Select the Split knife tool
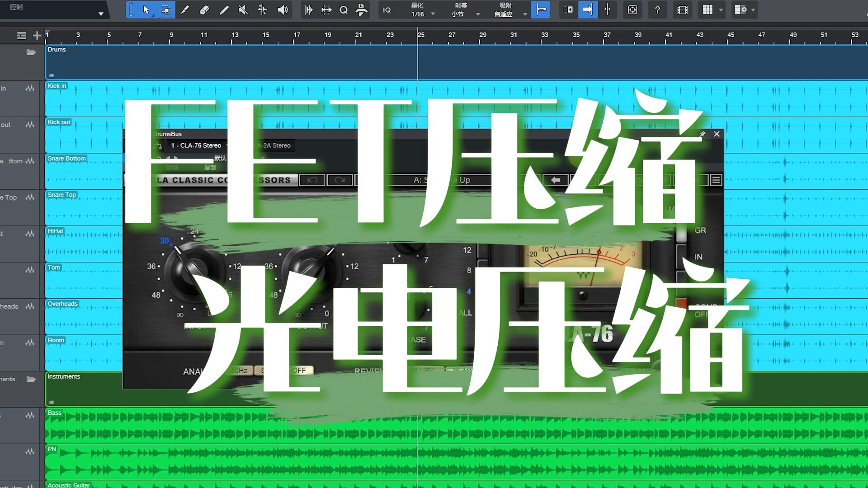 (185, 10)
